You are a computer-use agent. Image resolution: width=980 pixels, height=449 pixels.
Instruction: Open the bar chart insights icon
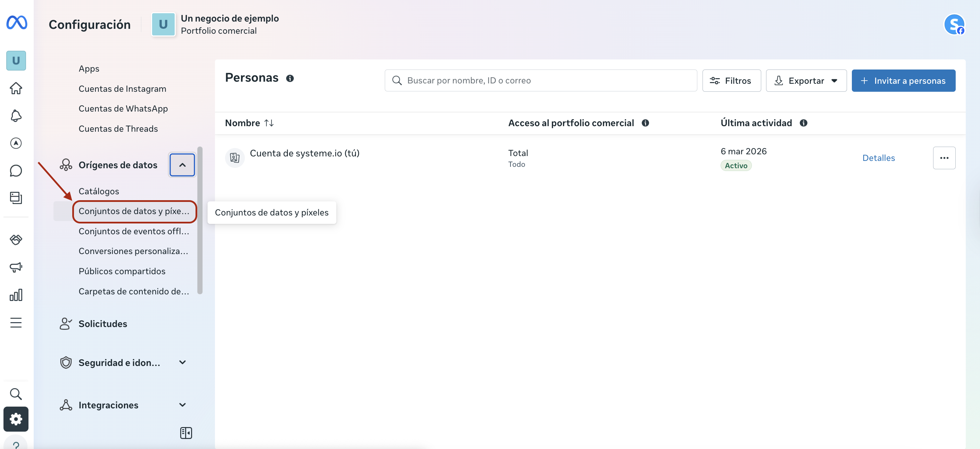16,295
